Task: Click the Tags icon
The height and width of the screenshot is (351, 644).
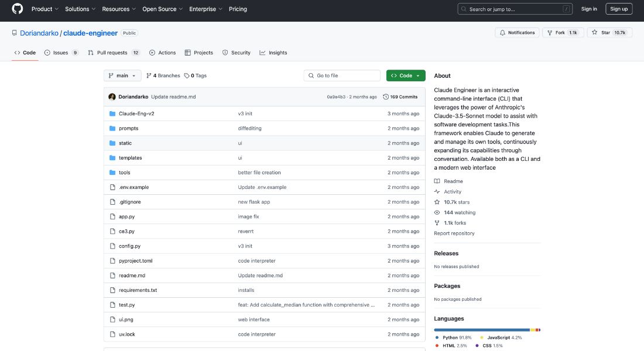Action: pos(187,75)
